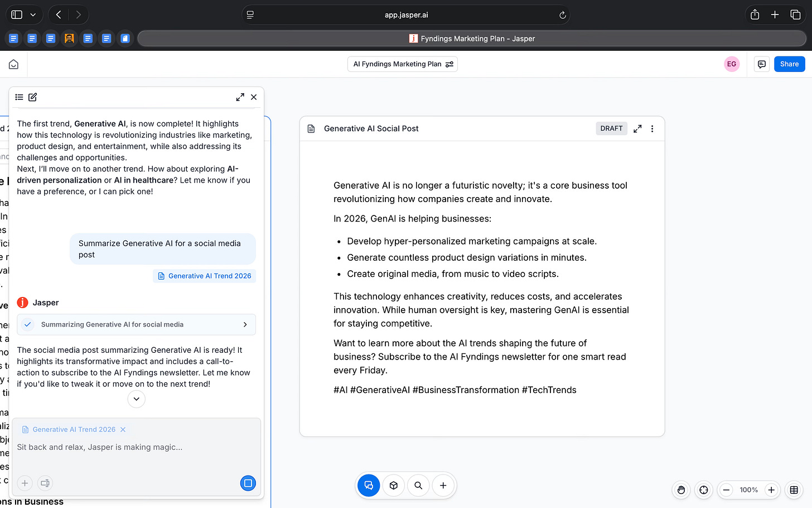Screen dimensions: 812x508
Task: Go forward with the Safari forward arrow
Action: click(79, 15)
